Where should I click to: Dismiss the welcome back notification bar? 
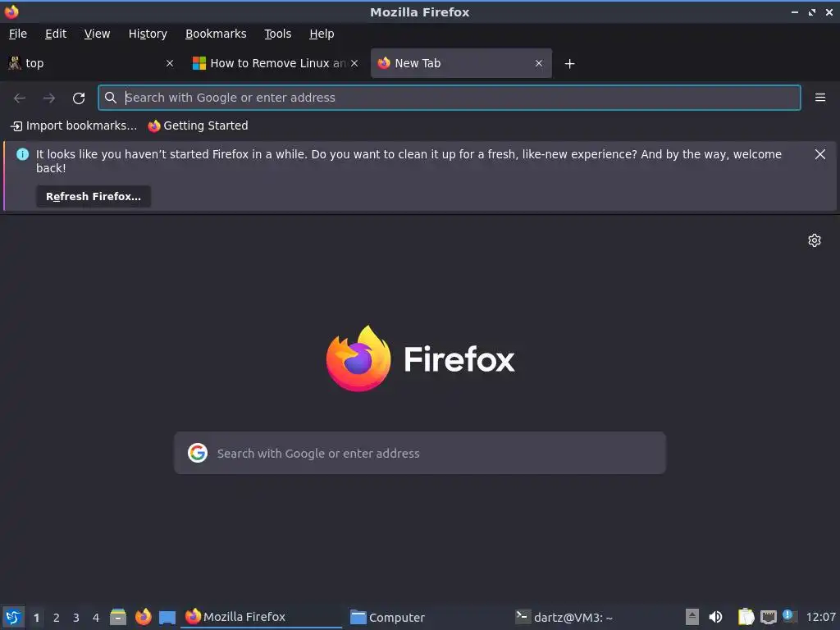[x=819, y=154]
